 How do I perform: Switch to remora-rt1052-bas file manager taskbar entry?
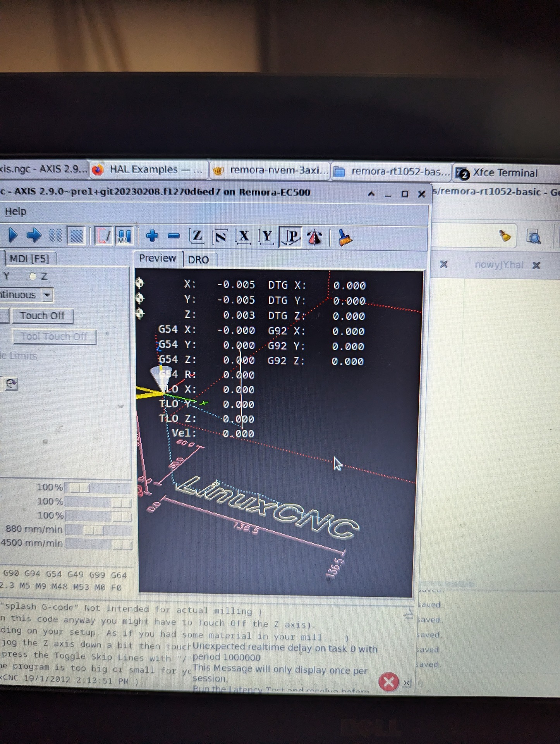[x=392, y=172]
